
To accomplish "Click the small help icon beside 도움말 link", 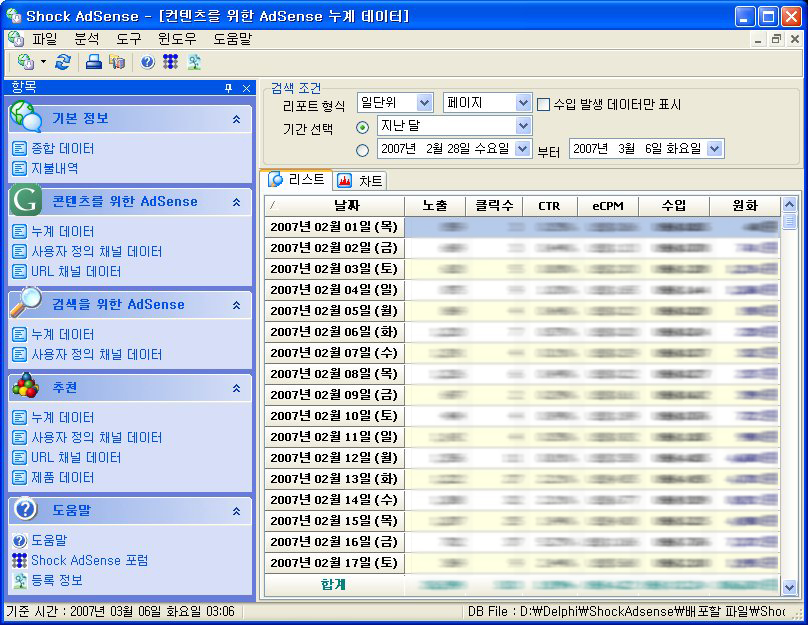I will point(19,540).
